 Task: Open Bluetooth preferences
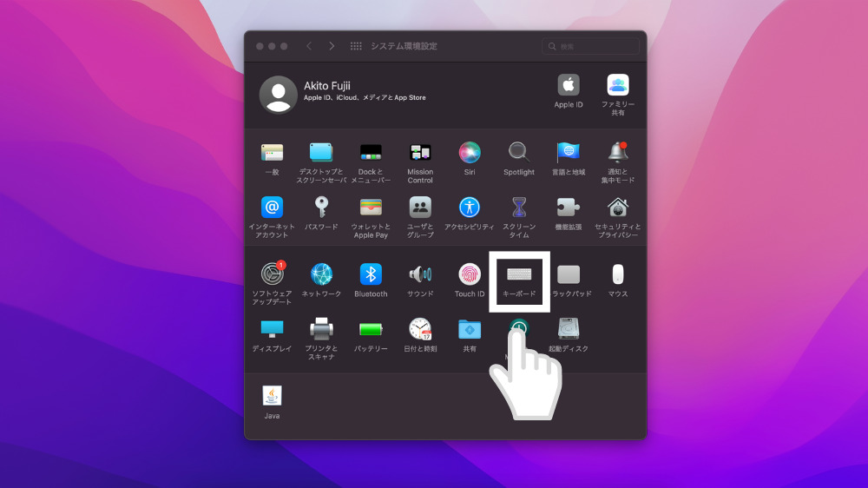pyautogui.click(x=371, y=274)
